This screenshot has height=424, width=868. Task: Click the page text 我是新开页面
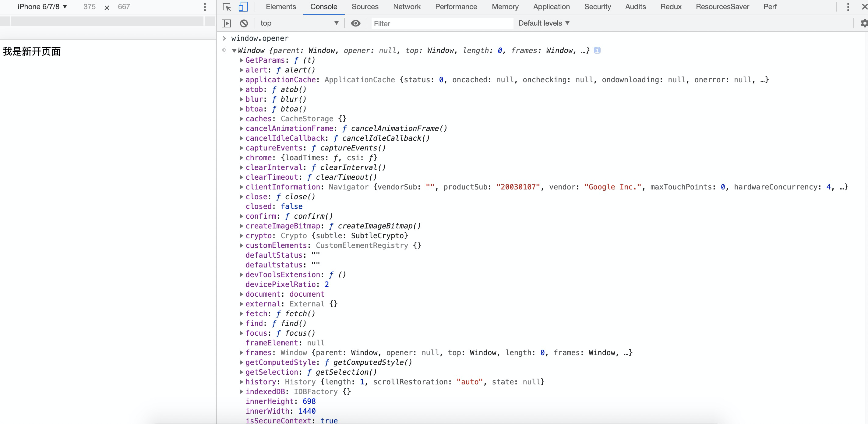pos(32,51)
